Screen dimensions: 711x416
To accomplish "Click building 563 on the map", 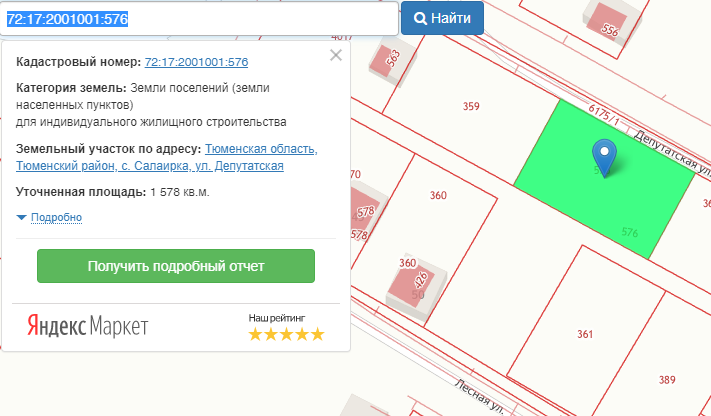I will coord(387,60).
